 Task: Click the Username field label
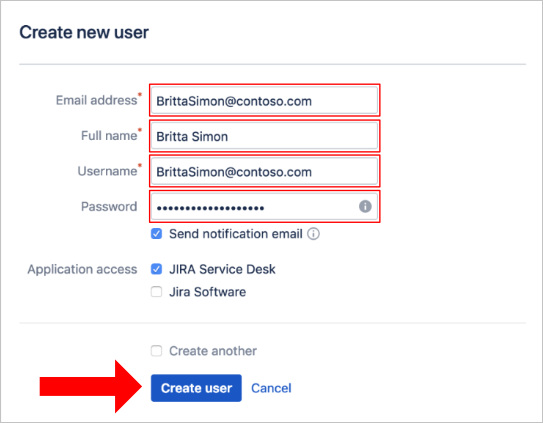pyautogui.click(x=107, y=171)
